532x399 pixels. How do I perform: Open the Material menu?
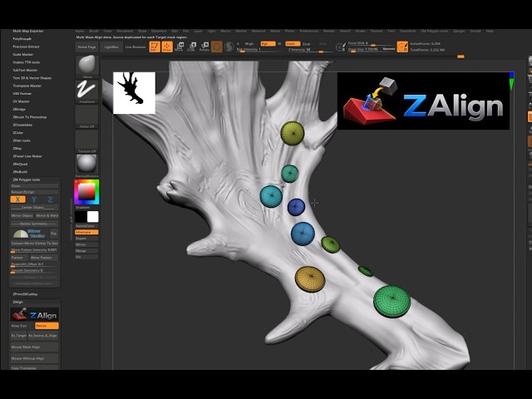pos(259,32)
